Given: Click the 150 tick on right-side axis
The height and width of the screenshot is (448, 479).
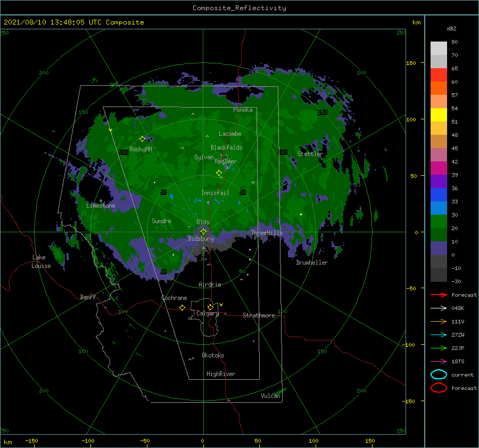Looking at the screenshot, I should point(411,63).
